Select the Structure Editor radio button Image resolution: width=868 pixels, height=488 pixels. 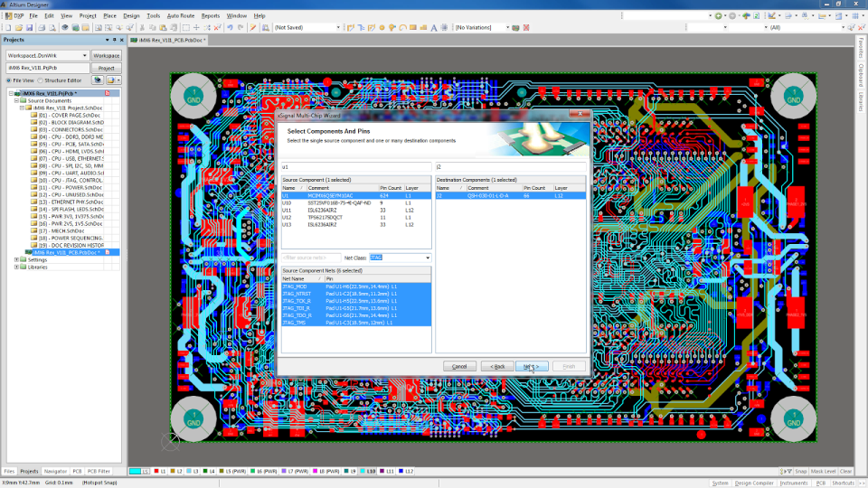[x=41, y=80]
